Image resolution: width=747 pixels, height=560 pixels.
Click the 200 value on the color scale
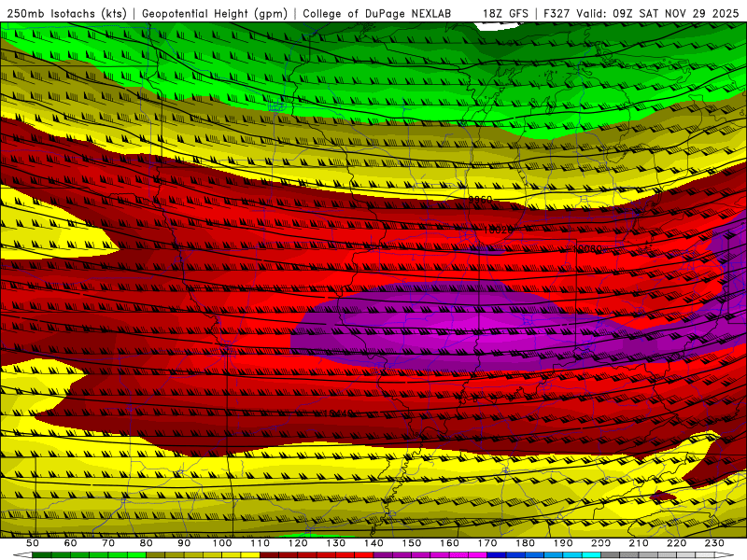point(600,543)
